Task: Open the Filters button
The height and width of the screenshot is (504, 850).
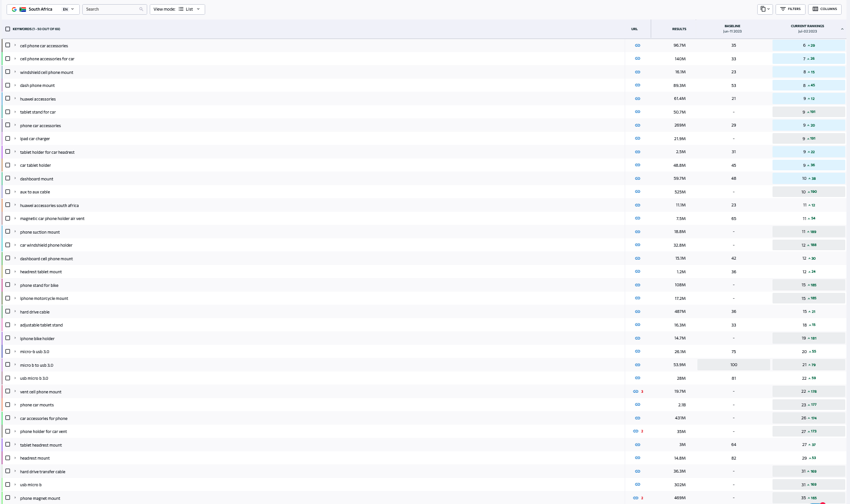Action: pyautogui.click(x=790, y=9)
